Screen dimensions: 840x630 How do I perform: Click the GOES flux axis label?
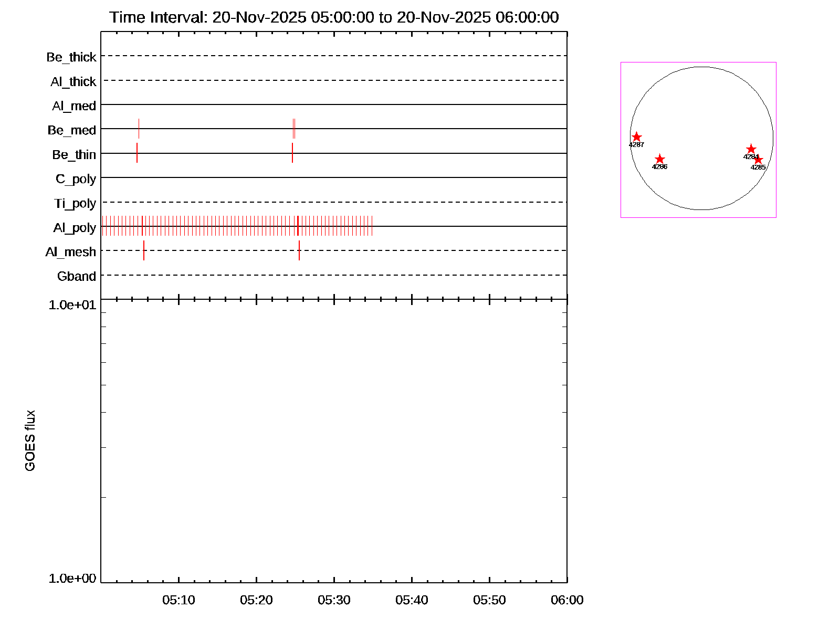point(30,440)
